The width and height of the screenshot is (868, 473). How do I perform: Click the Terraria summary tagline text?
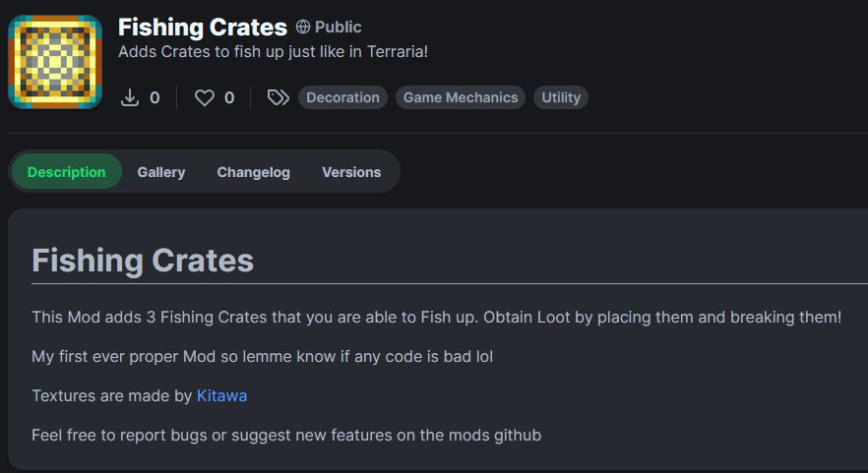click(x=273, y=51)
